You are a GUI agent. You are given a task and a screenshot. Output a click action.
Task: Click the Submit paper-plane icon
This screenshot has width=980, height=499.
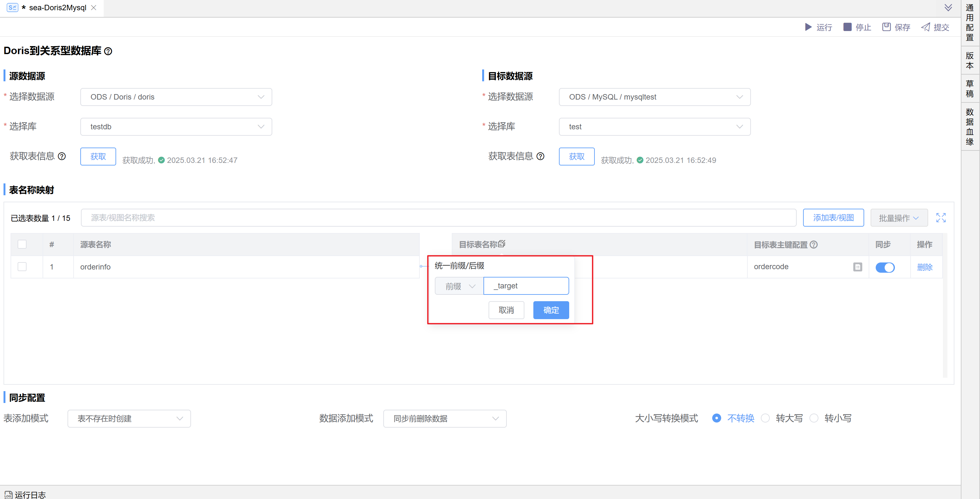(x=926, y=27)
